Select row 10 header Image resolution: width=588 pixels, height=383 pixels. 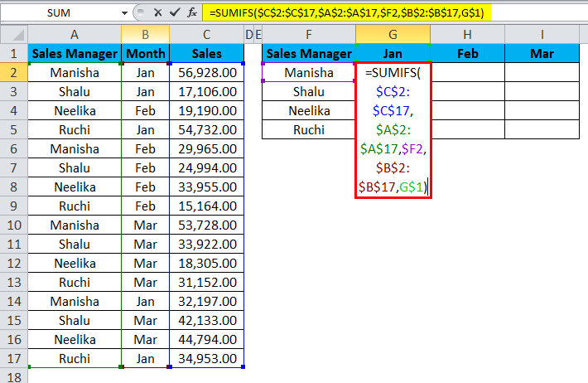pos(14,225)
